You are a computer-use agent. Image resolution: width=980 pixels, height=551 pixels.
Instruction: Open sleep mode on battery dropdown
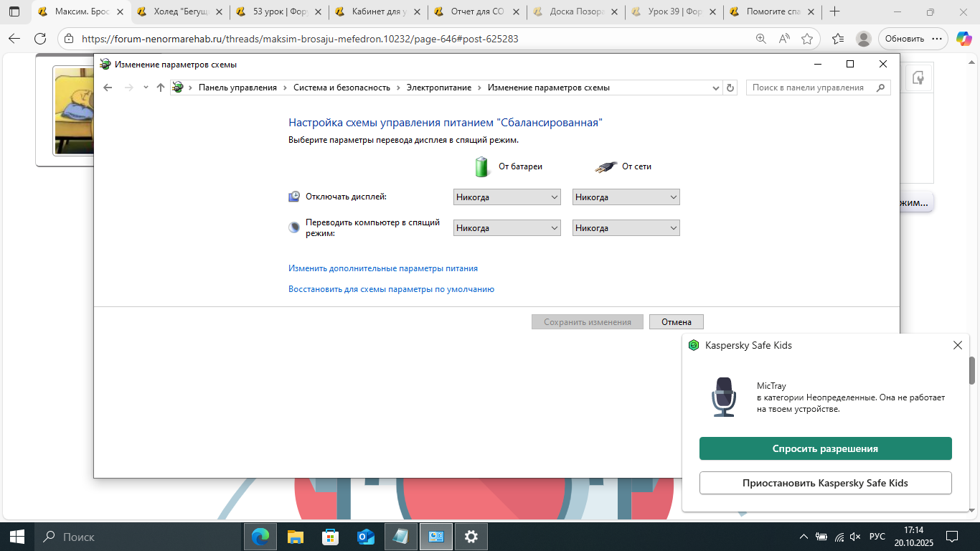pos(507,228)
